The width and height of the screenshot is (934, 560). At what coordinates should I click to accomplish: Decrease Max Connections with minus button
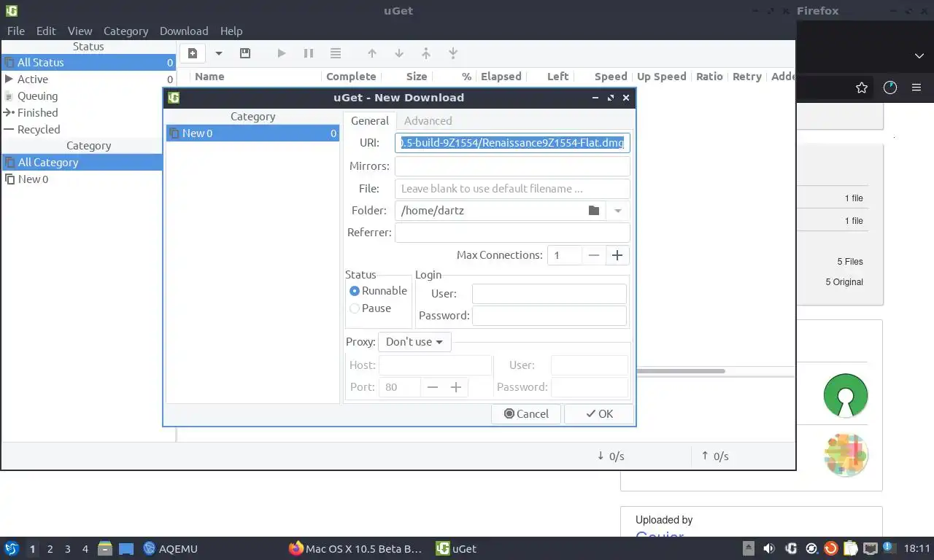click(x=594, y=255)
